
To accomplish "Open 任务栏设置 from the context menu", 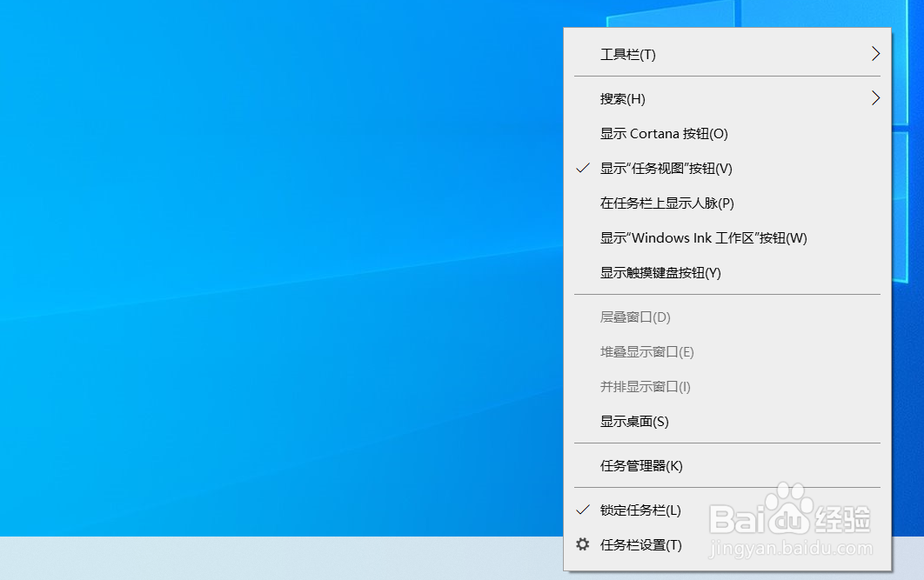I will (641, 543).
